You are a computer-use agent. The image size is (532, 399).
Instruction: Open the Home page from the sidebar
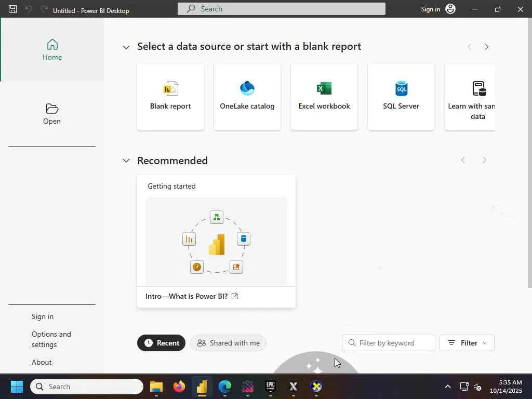[x=52, y=50]
